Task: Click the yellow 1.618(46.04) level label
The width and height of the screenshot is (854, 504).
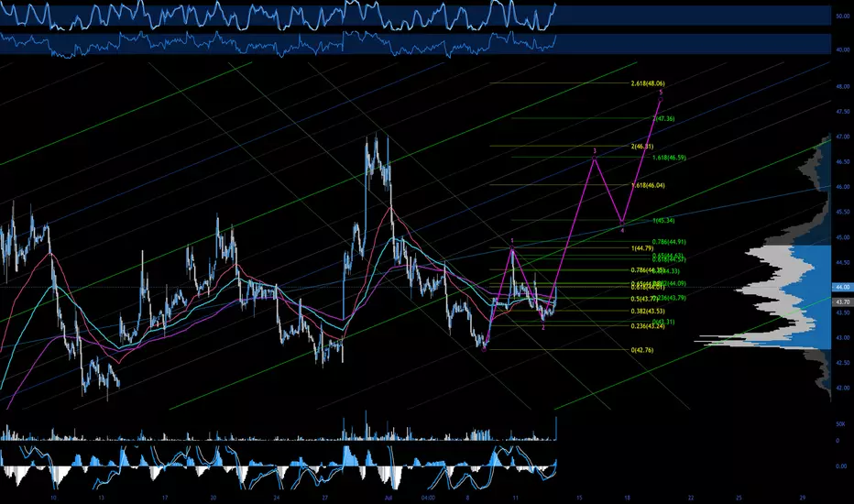Action: coord(648,185)
